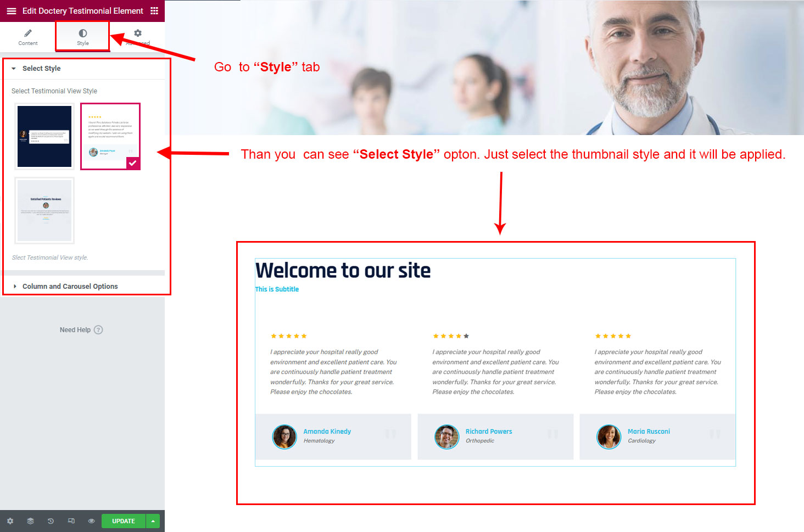Open the hamburger menu in Elementor header

[11, 11]
